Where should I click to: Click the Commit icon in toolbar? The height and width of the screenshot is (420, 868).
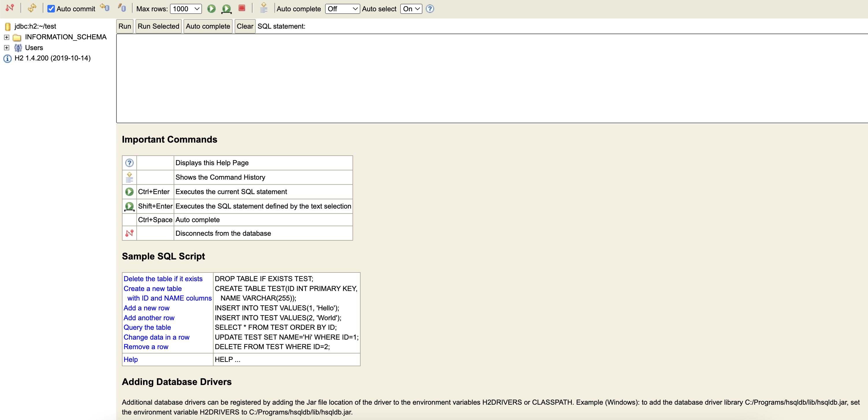[x=122, y=8]
